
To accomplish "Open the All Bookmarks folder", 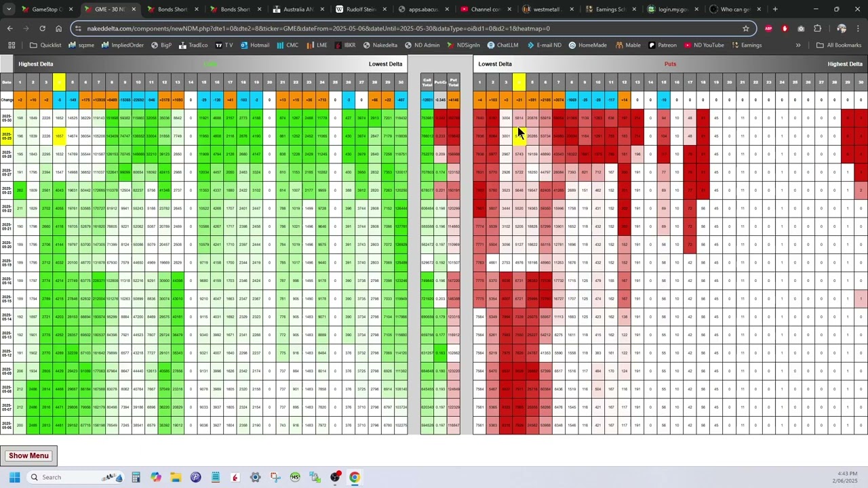I will pos(838,45).
